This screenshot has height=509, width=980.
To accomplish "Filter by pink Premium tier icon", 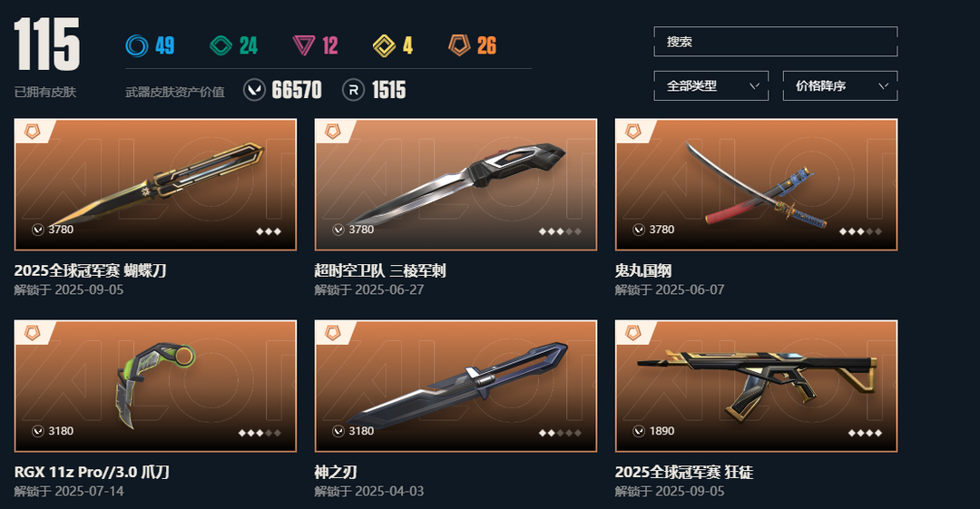I will [x=304, y=45].
